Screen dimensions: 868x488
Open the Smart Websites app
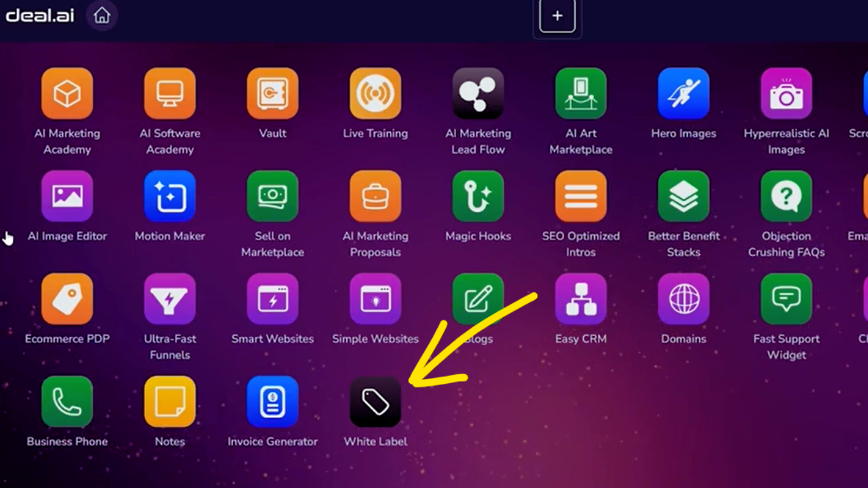click(273, 299)
